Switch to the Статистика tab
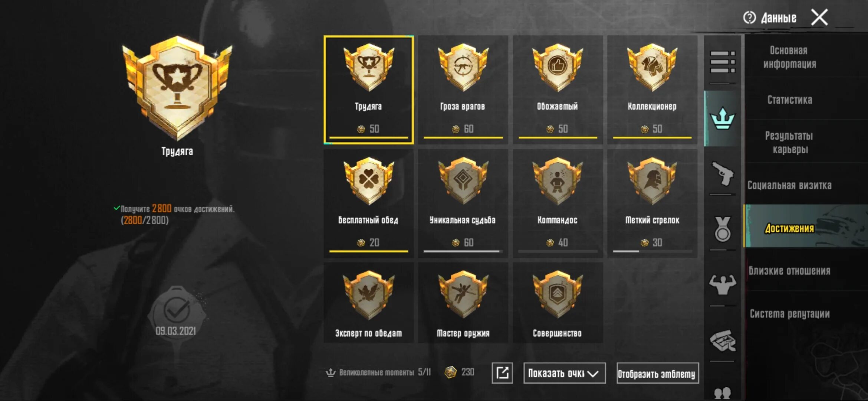This screenshot has height=401, width=868. (790, 100)
